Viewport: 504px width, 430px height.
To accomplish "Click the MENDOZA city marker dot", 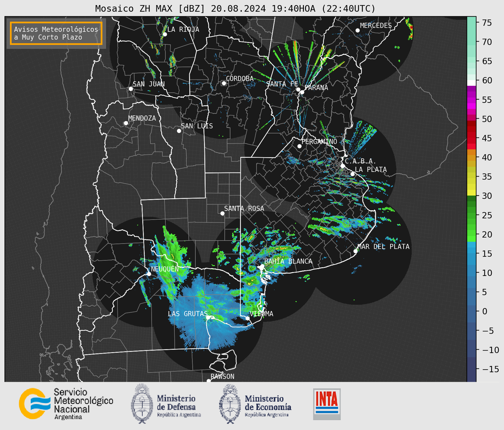I will point(126,123).
